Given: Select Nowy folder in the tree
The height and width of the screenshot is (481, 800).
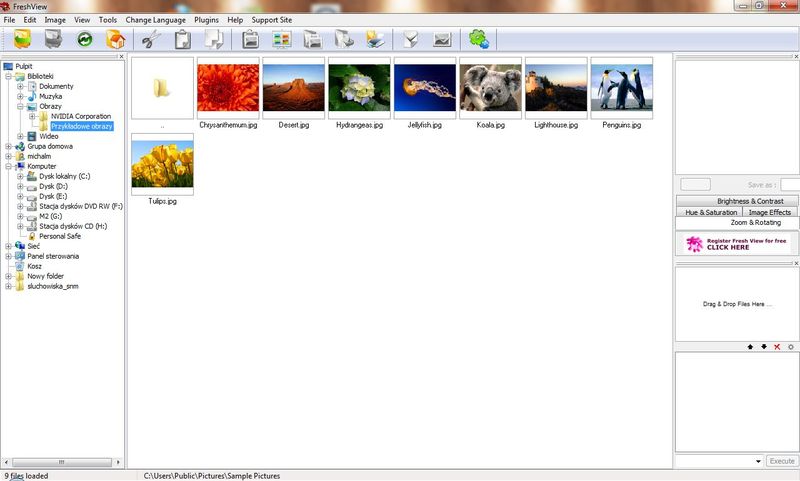Looking at the screenshot, I should click(x=45, y=276).
